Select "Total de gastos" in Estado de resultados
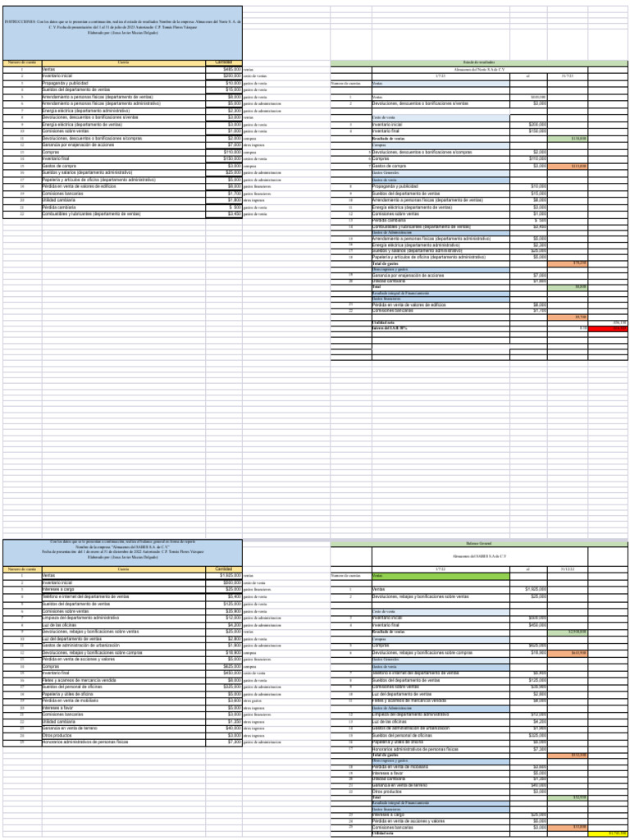Viewport: 630px width, 840px height. (386, 263)
